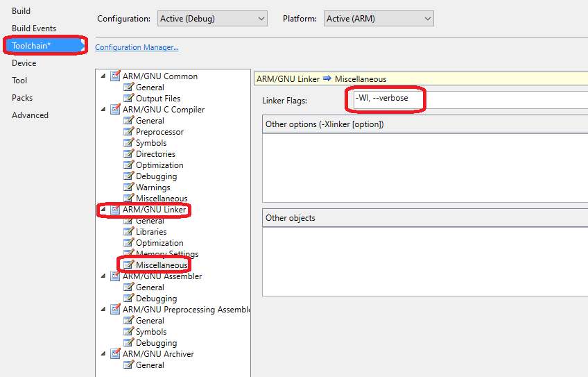Viewport: 588px width, 377px height.
Task: Open the Platform dropdown
Action: [379, 19]
